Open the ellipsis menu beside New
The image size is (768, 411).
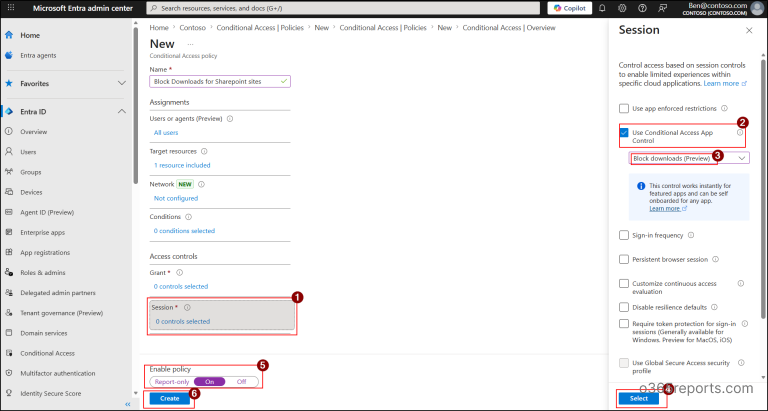pyautogui.click(x=191, y=45)
